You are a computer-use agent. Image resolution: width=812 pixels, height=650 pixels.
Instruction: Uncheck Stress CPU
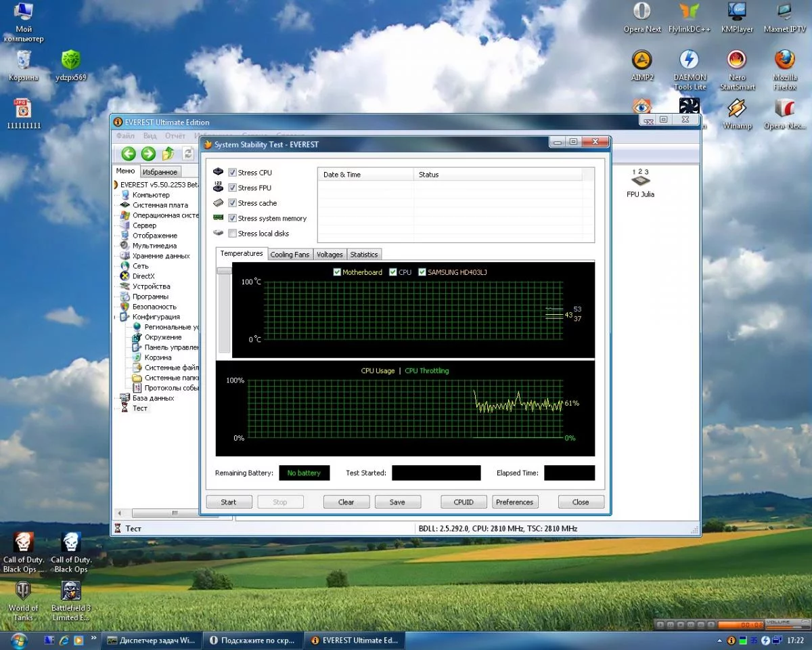tap(233, 173)
